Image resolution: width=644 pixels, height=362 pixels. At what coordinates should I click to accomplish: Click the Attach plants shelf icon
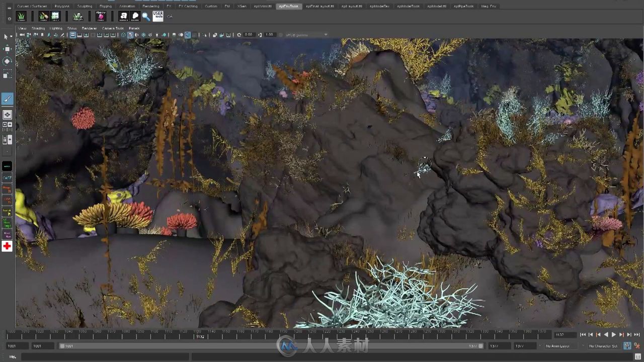(x=78, y=16)
